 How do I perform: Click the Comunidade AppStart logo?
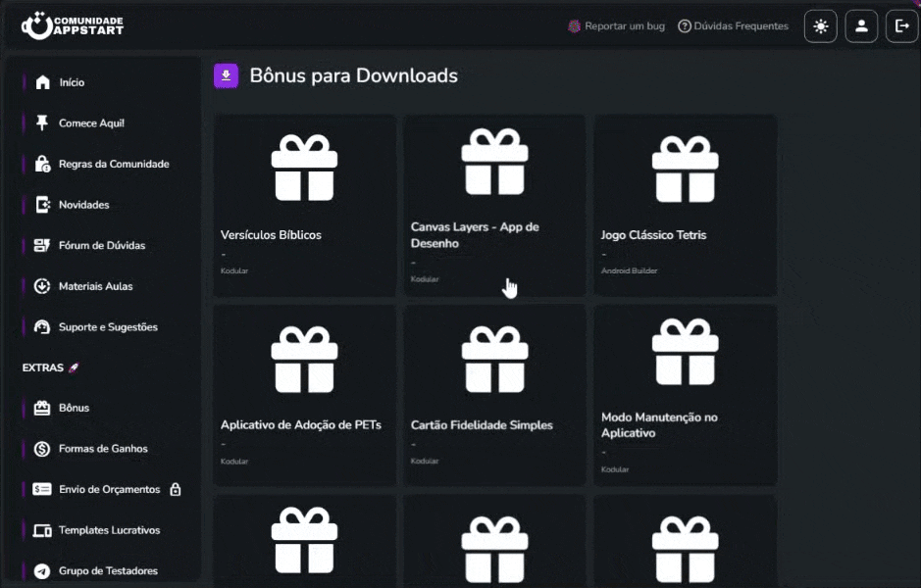pyautogui.click(x=73, y=26)
